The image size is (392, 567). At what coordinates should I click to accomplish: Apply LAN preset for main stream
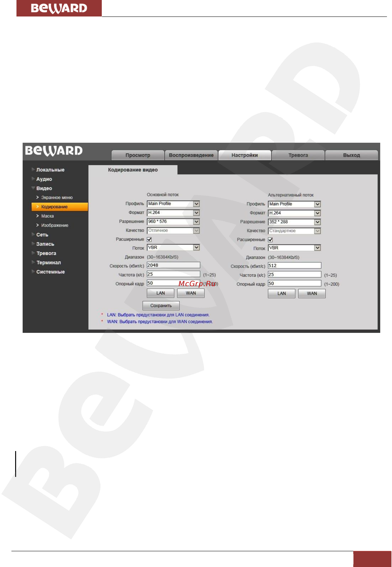(160, 293)
